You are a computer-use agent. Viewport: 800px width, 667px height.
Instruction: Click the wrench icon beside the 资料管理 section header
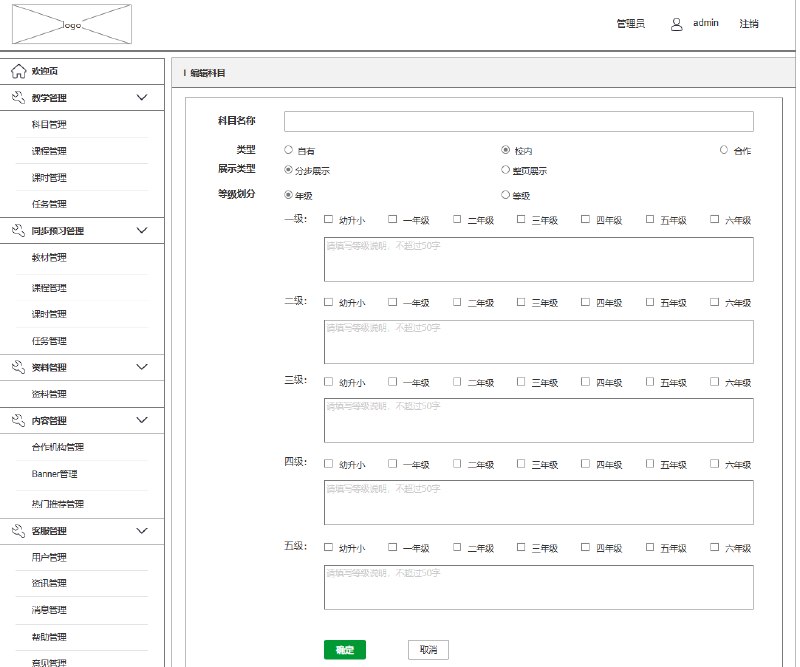tap(18, 367)
